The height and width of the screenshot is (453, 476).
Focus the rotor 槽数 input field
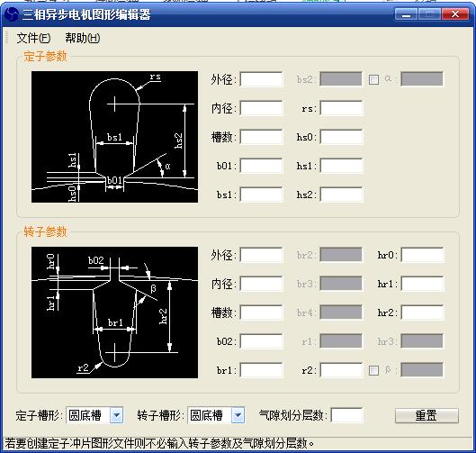pos(261,313)
